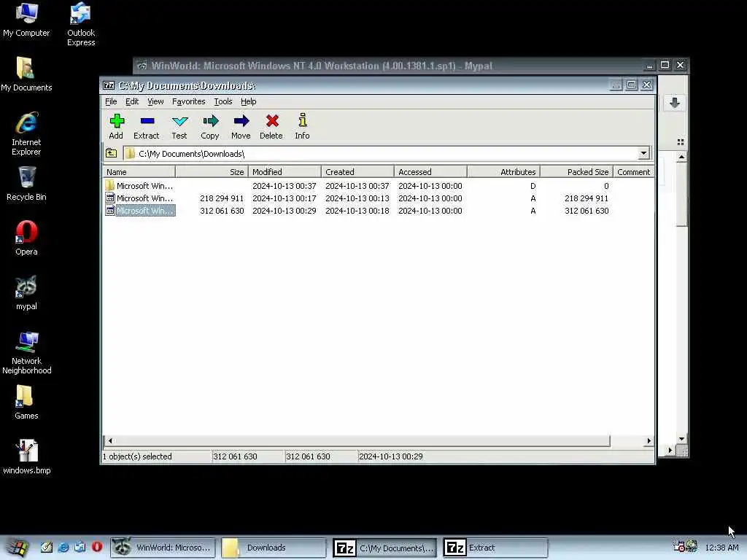Image resolution: width=747 pixels, height=560 pixels.
Task: Open Network Neighborhood desktop icon
Action: point(26,352)
